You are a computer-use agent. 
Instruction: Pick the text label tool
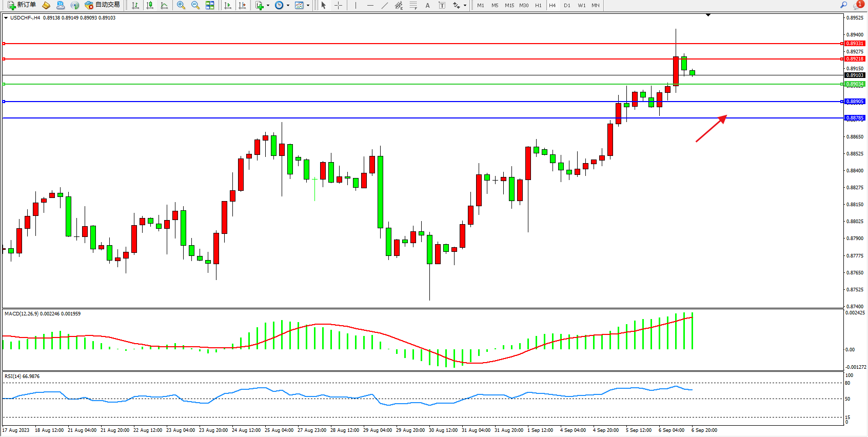click(x=442, y=5)
